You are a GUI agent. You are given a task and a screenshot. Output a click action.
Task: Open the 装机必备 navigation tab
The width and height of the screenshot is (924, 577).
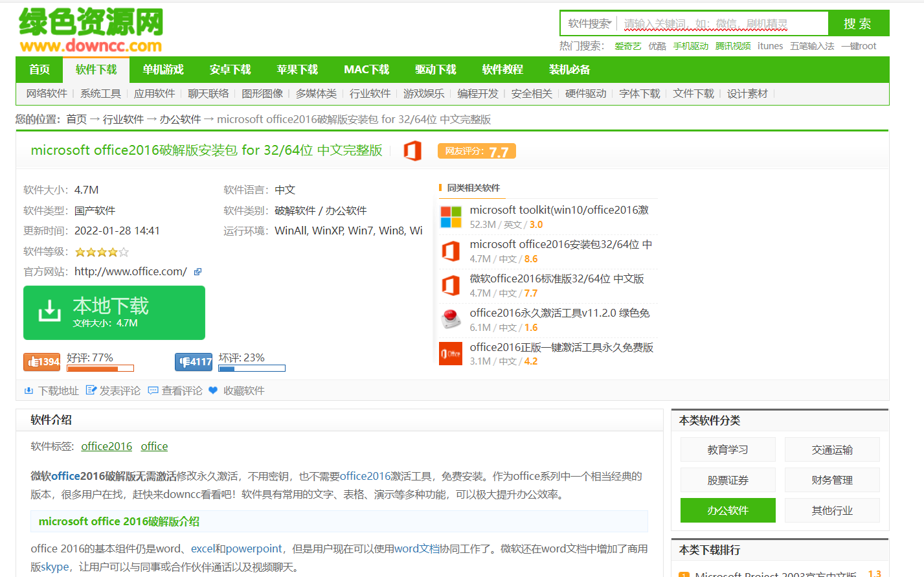pos(570,69)
